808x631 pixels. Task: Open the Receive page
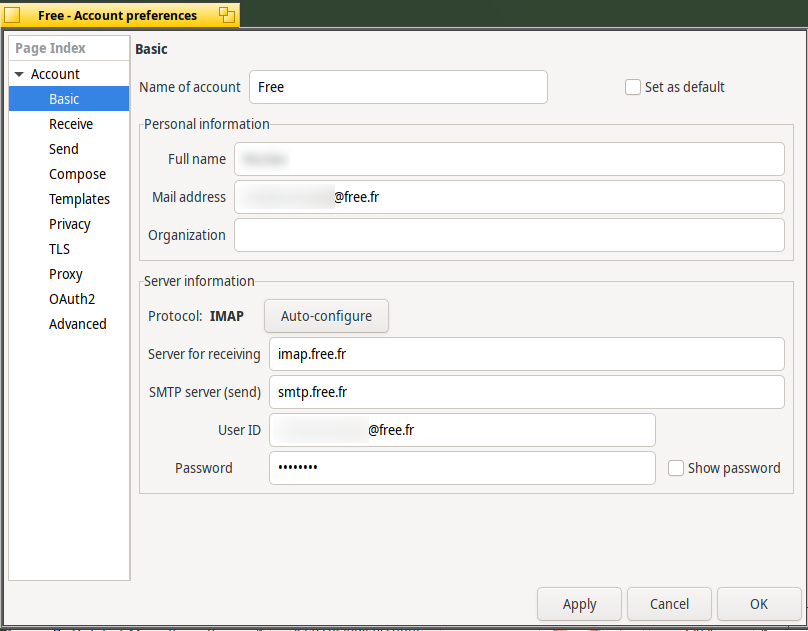click(69, 124)
